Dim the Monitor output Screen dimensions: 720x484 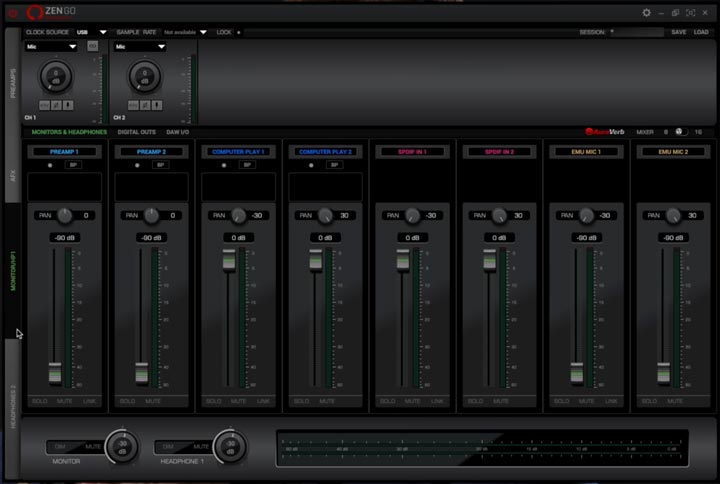[x=60, y=446]
